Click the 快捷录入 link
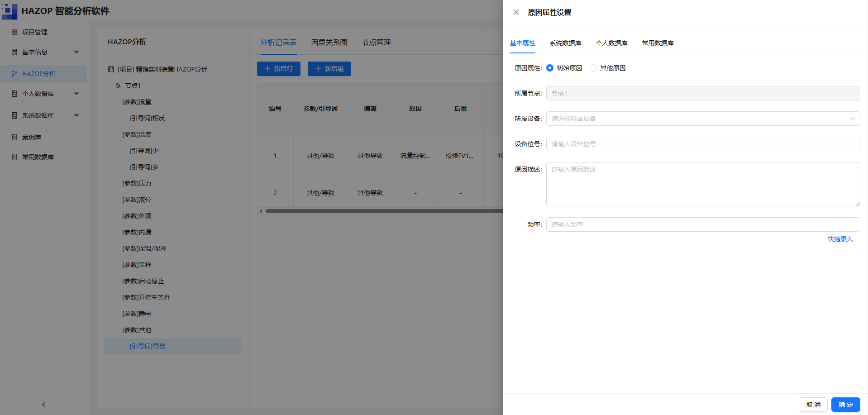The width and height of the screenshot is (868, 415). (840, 239)
